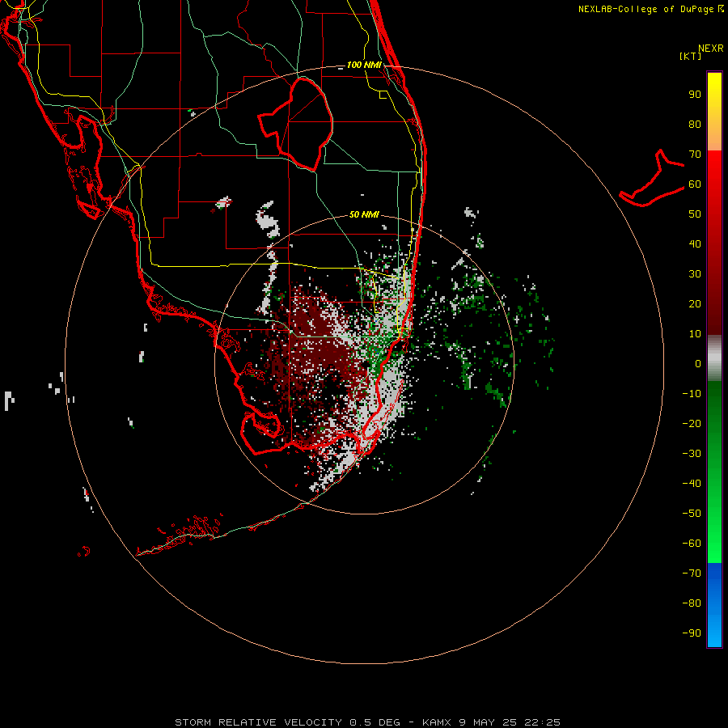Click the 50 value on velocity scale
This screenshot has height=728, width=728.
point(695,214)
